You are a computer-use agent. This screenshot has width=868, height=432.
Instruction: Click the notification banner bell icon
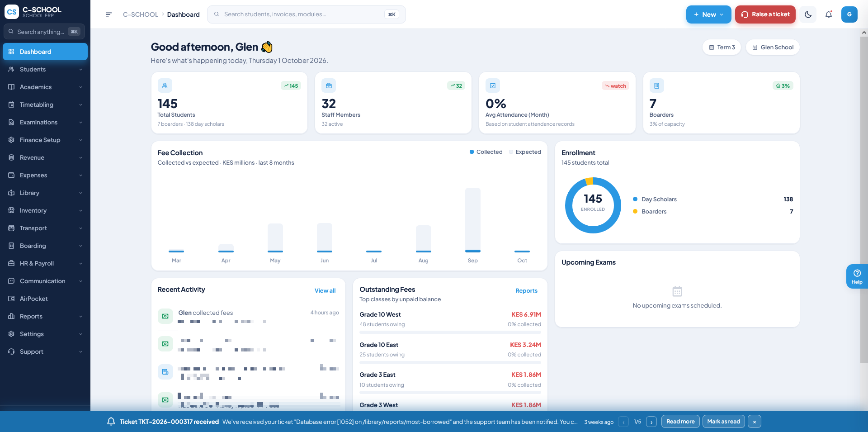[111, 422]
